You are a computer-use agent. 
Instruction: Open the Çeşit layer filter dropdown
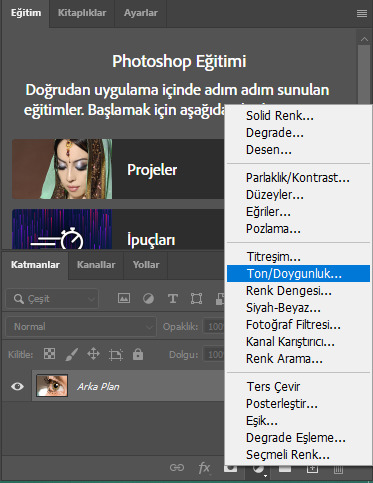click(52, 299)
